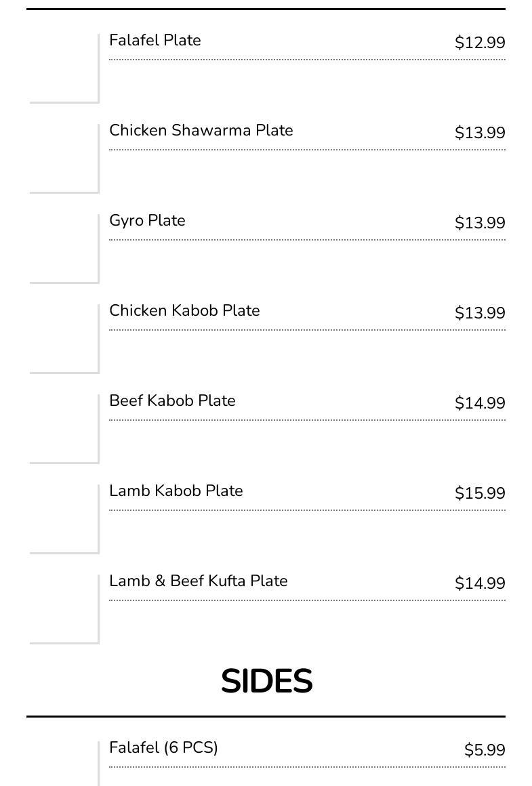
Task: Click the Lamb & Beef Kufta Plate name
Action: pyautogui.click(x=199, y=581)
